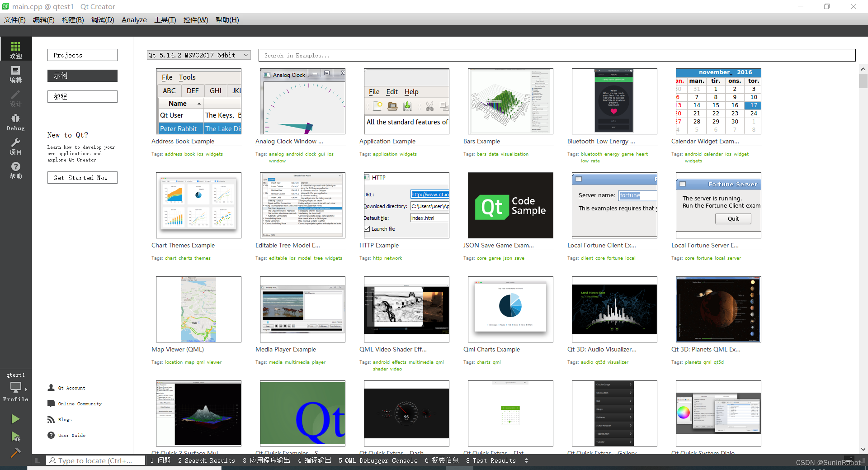Open the 控件(W) menu
The width and height of the screenshot is (868, 470).
(x=196, y=20)
